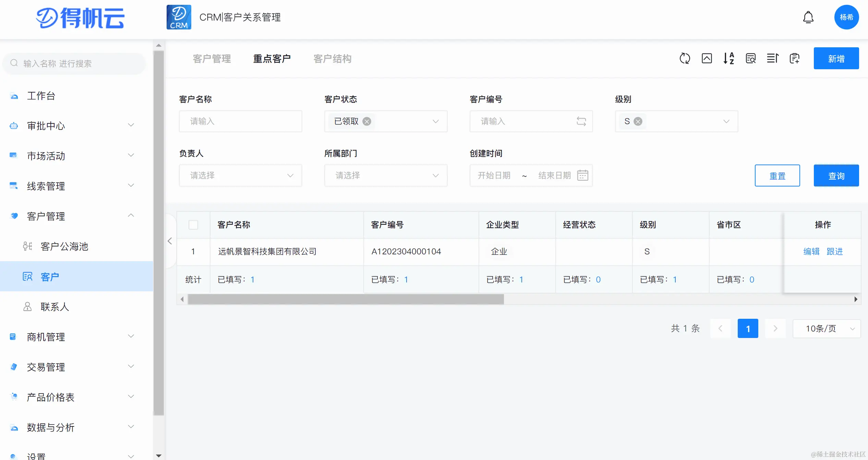Click the search filter toolbar icon
This screenshot has width=868, height=460.
point(750,59)
